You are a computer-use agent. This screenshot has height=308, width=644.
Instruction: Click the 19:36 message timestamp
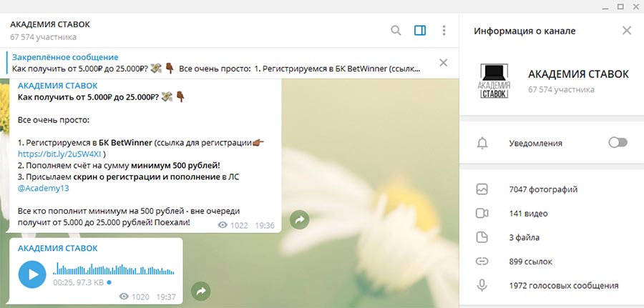[265, 225]
